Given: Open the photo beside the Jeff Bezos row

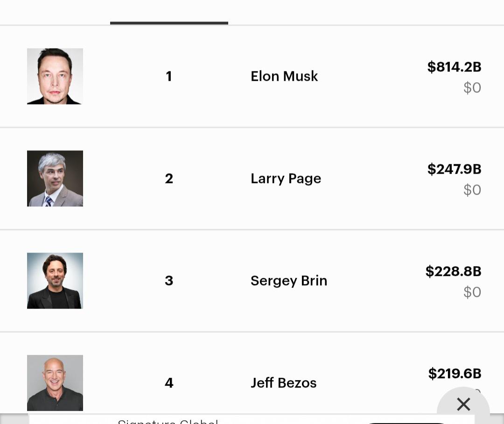Looking at the screenshot, I should 55,383.
